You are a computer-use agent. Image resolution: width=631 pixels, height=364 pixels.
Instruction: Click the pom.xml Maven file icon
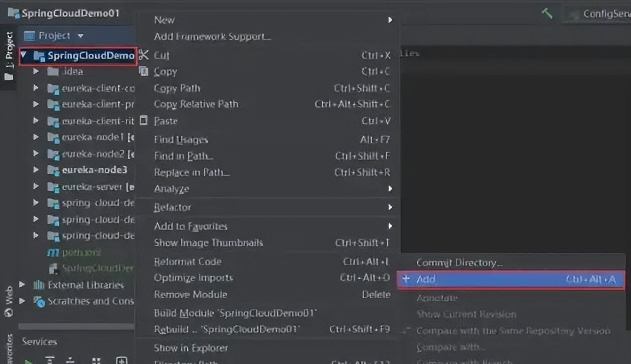[x=53, y=252]
